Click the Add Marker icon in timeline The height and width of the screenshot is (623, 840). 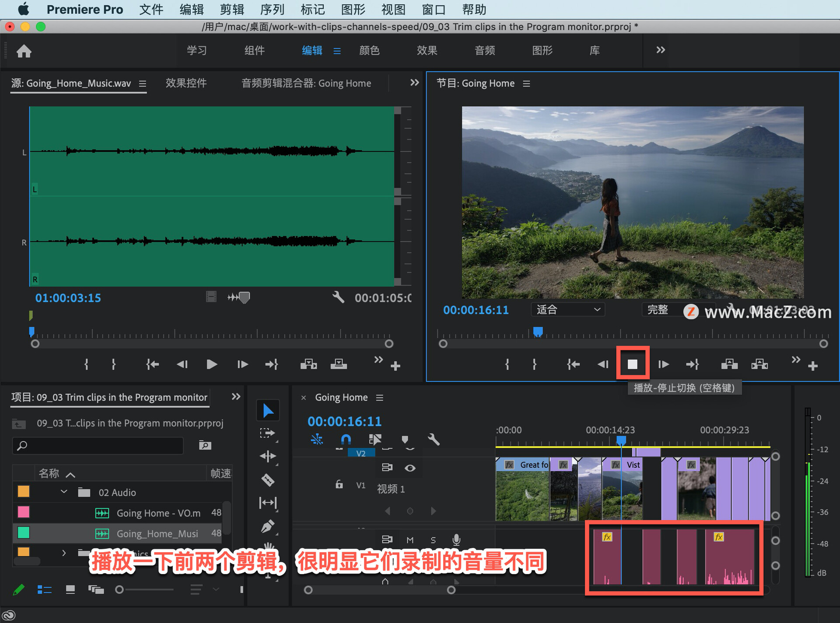405,439
